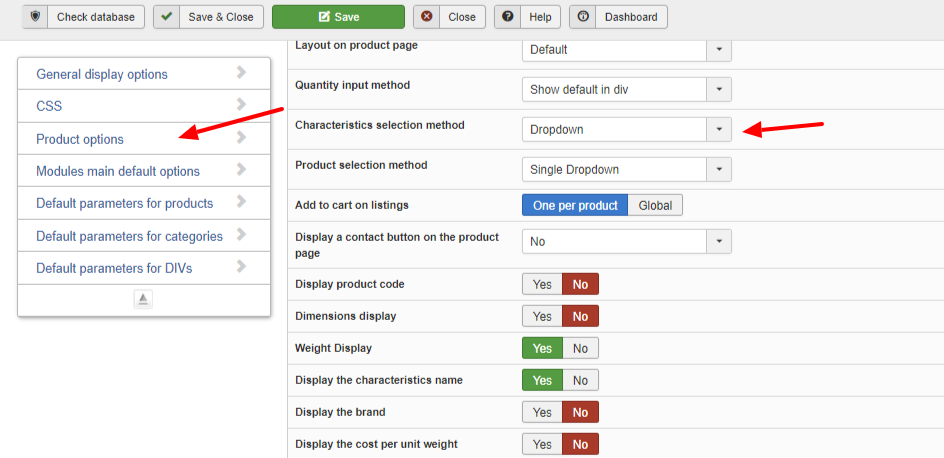This screenshot has height=458, width=944.
Task: Open Product selection method dropdown arrow
Action: (719, 169)
